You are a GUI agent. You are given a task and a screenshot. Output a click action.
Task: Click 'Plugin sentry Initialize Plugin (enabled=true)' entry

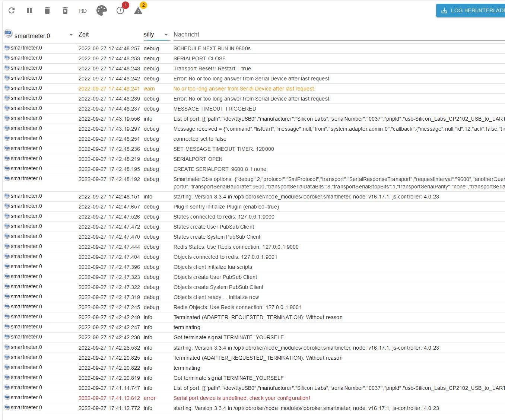226,207
